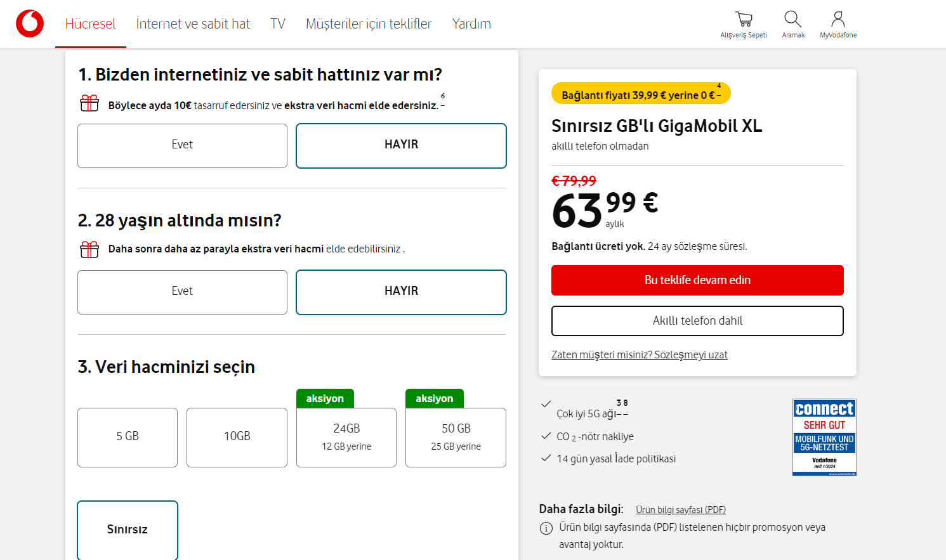The height and width of the screenshot is (560, 946).
Task: Open İnternet ve sabit hat menu
Action: pos(193,24)
